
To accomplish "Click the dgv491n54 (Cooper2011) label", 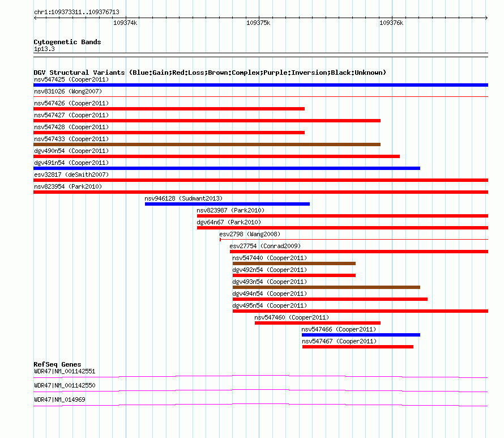I will (71, 163).
